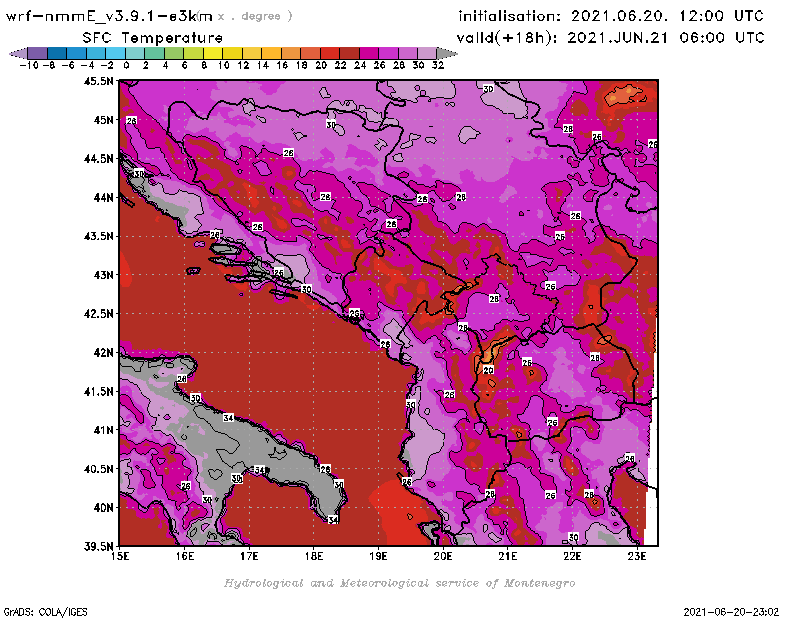The width and height of the screenshot is (800, 618).
Task: Click the legend swatch between 28 and 30
Action: coord(408,54)
